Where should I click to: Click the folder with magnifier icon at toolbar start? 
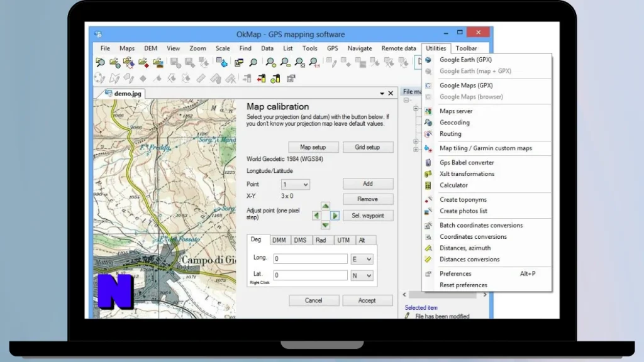pos(100,62)
